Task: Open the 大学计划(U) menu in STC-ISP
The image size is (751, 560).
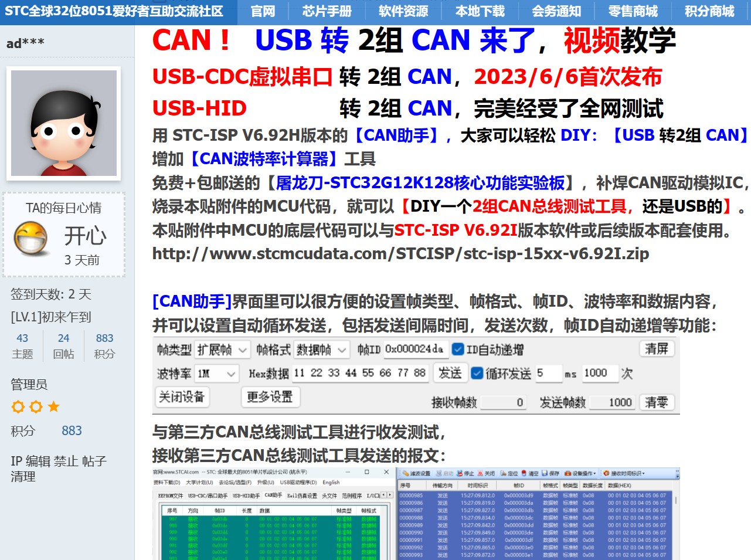Action: [x=200, y=483]
